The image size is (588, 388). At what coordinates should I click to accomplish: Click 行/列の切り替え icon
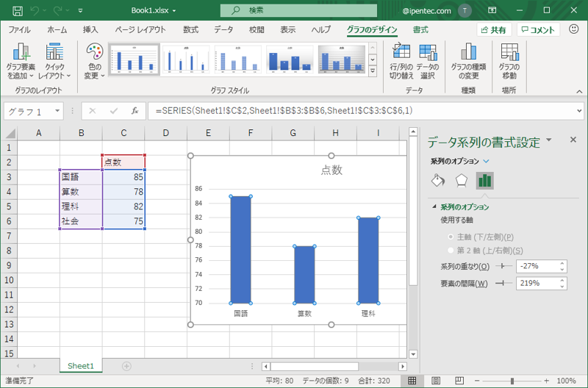(x=401, y=61)
